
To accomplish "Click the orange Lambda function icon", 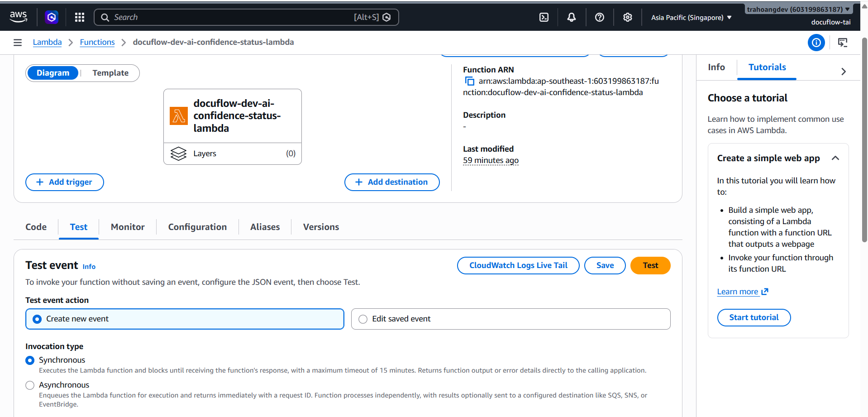I will [179, 116].
